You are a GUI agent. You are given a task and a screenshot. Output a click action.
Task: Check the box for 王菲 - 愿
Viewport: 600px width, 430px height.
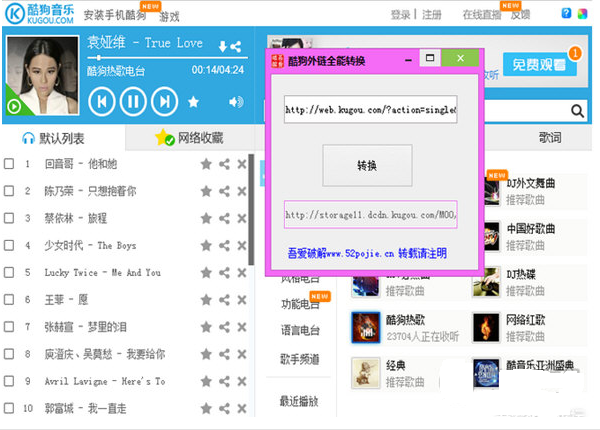pos(9,300)
